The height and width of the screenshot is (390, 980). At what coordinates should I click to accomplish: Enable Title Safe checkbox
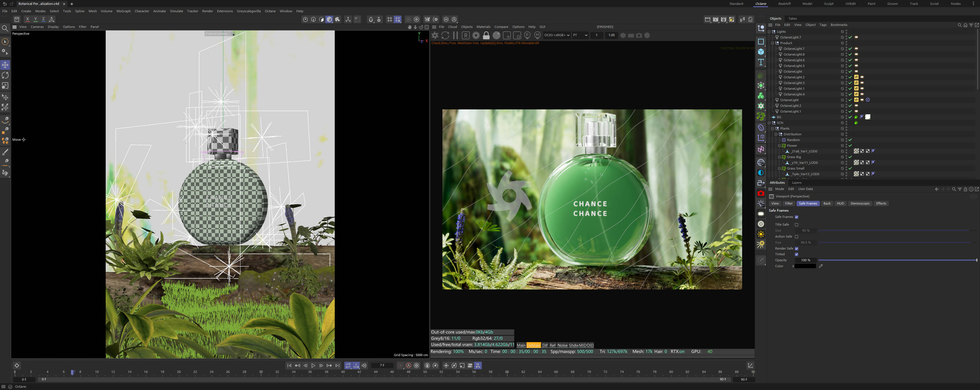tap(797, 225)
